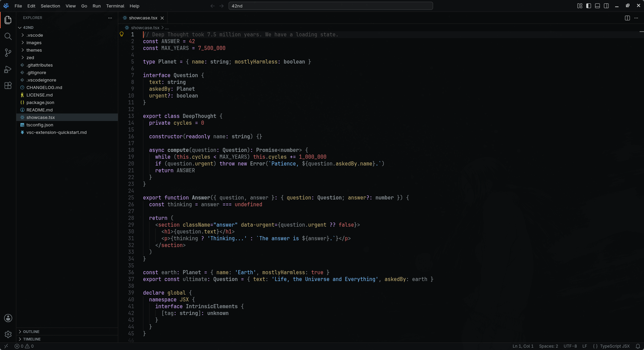The width and height of the screenshot is (644, 350).
Task: Open package.json in the explorer
Action: 67,102
